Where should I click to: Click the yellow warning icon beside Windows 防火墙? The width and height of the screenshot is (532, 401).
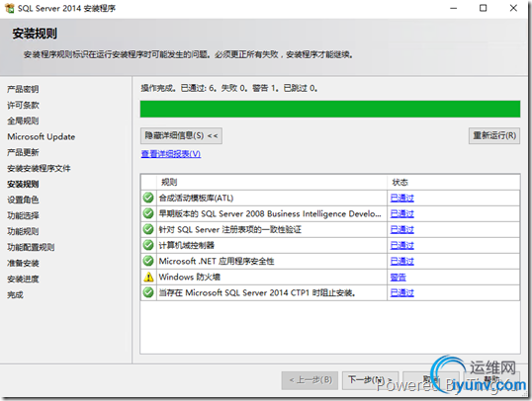coord(148,277)
